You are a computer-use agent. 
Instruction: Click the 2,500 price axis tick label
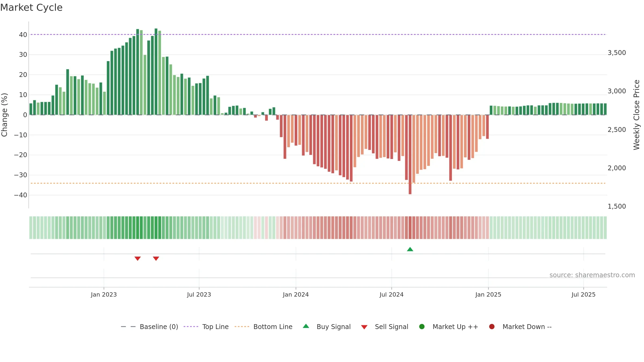617,130
